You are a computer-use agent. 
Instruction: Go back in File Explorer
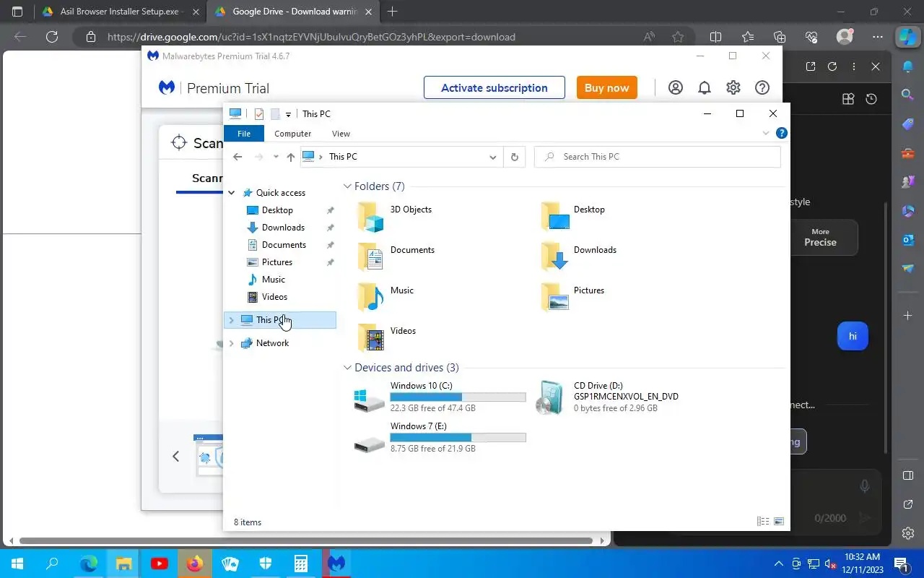[237, 157]
